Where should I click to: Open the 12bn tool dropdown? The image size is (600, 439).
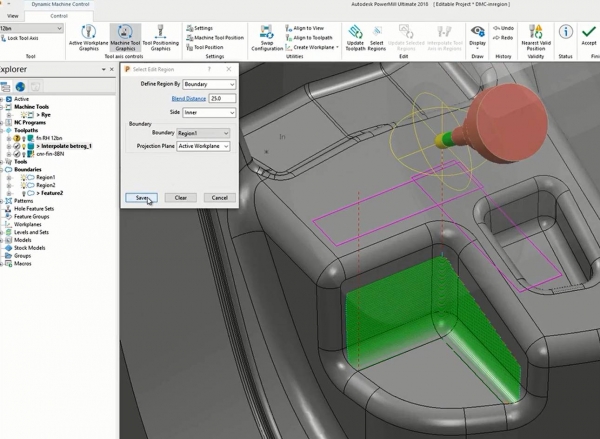coord(59,28)
